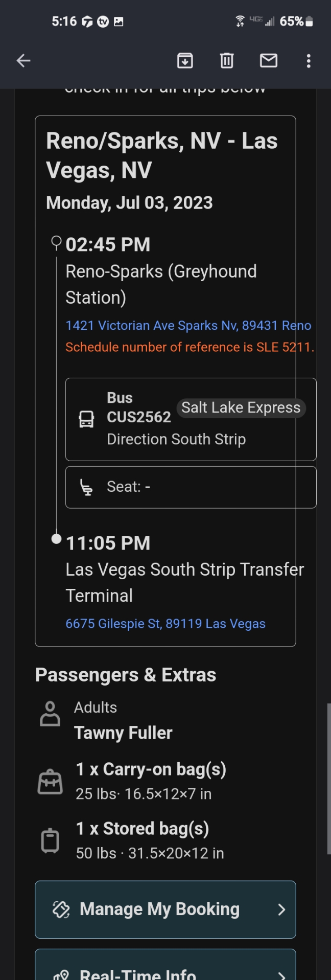Tap the Manage My Booking ticket icon

(x=61, y=909)
